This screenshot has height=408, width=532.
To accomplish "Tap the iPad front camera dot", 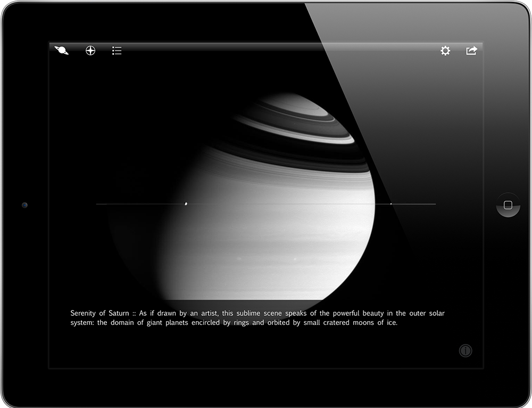I will [x=24, y=205].
